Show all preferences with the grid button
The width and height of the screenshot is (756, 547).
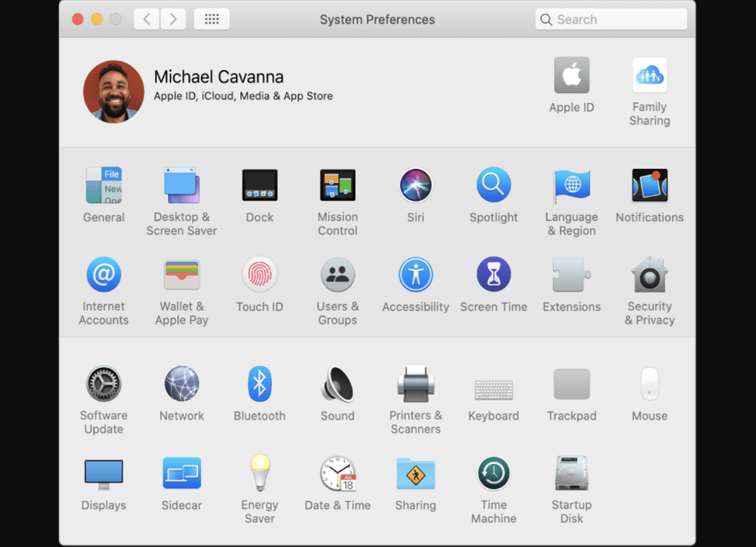point(212,20)
